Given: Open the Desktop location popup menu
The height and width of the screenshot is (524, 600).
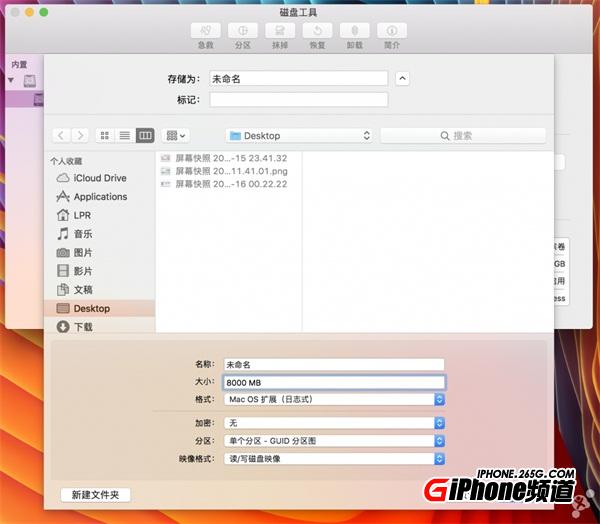Looking at the screenshot, I should coord(299,135).
